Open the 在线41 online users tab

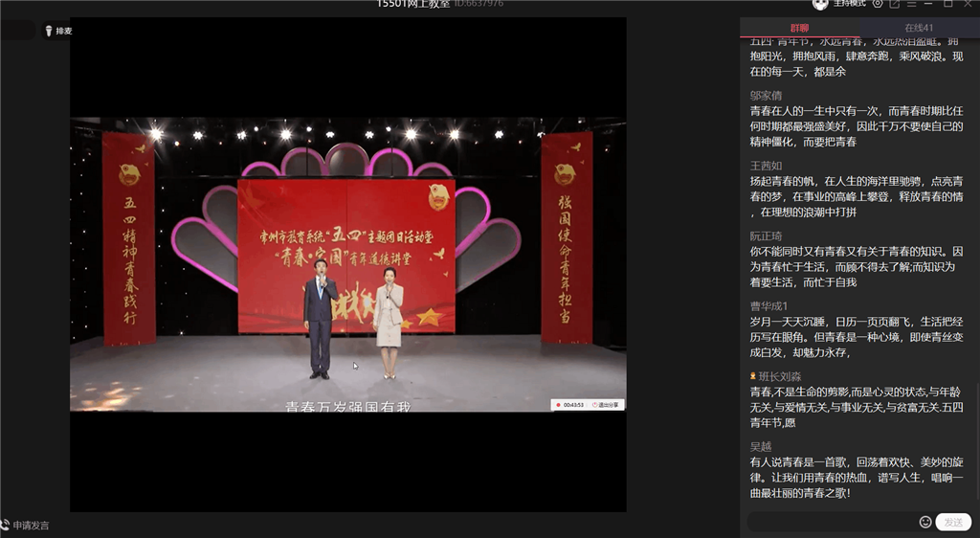919,28
